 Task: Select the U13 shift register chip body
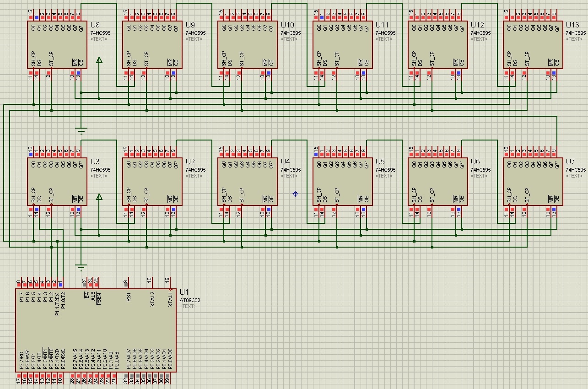(x=533, y=45)
